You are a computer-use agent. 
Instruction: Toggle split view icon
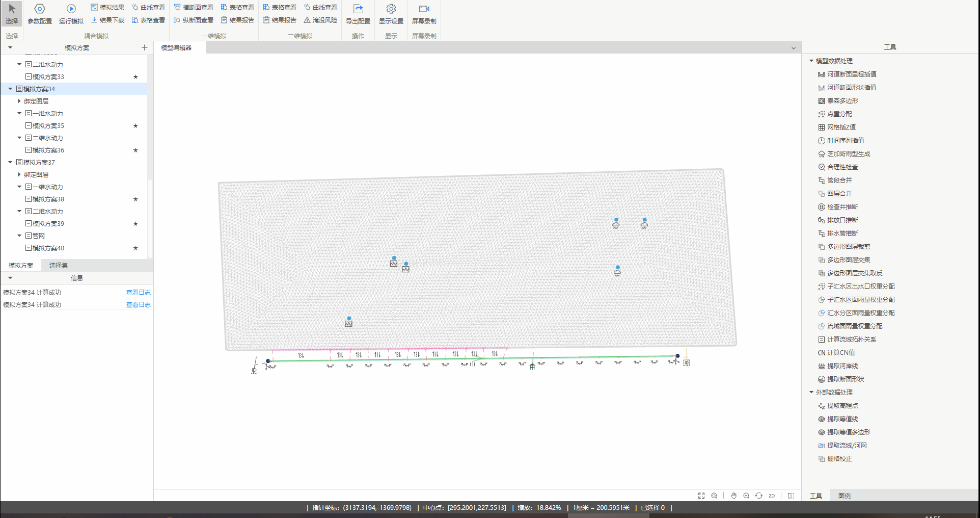791,496
